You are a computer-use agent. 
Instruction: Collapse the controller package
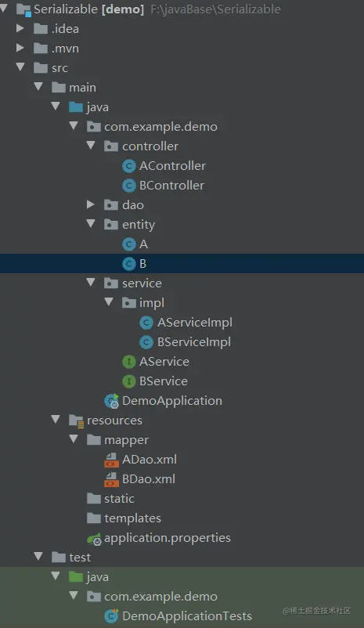pyautogui.click(x=91, y=145)
